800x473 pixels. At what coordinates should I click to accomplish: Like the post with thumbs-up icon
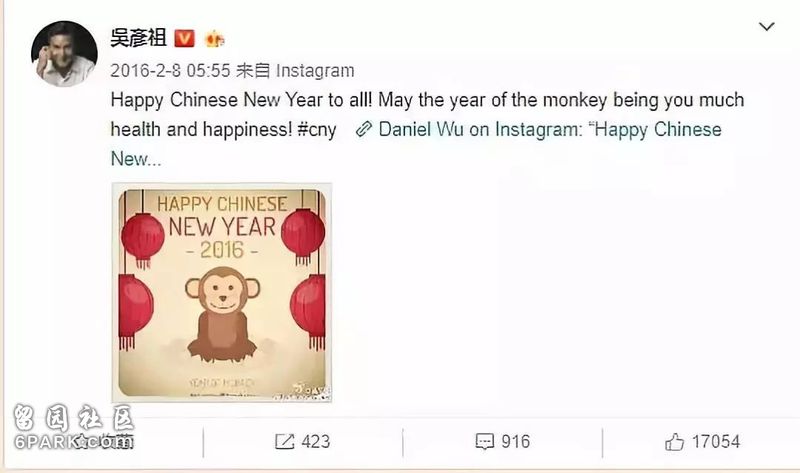(x=674, y=441)
